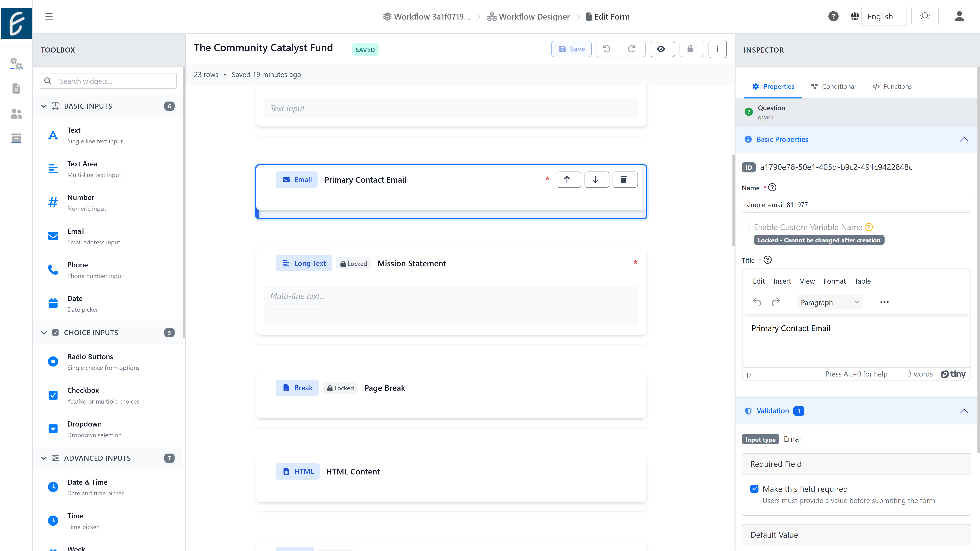Redo the last undone change
The image size is (980, 551).
pyautogui.click(x=632, y=49)
